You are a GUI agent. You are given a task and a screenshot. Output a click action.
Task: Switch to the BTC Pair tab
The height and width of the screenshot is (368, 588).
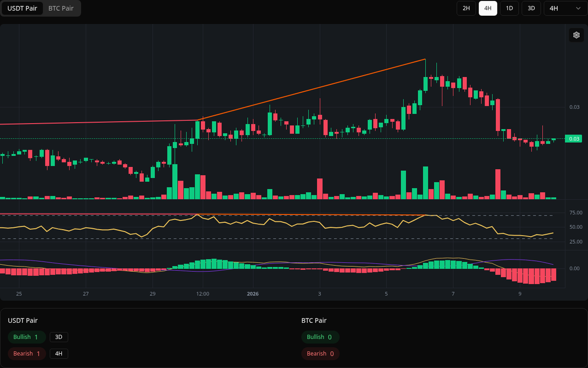click(60, 8)
